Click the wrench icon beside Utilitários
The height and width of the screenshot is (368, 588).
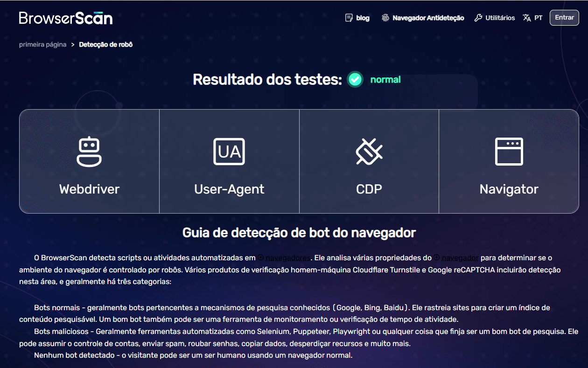(x=478, y=18)
